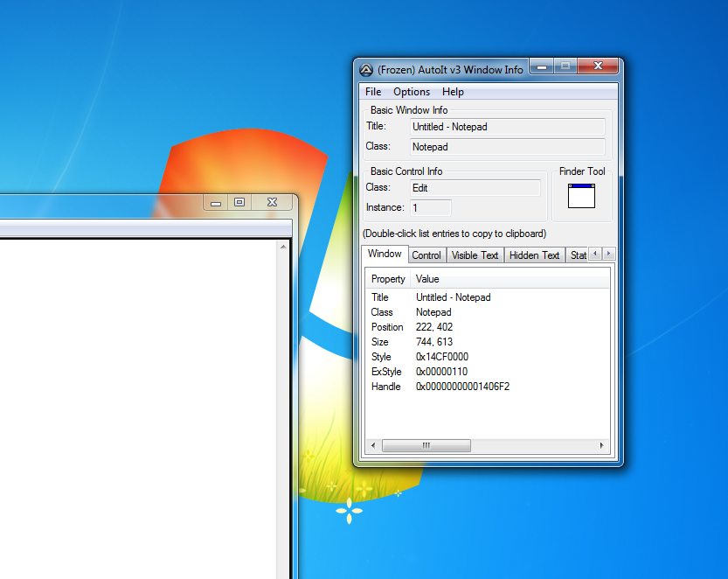Open the Help menu
Screen dimensions: 728x579
coord(453,92)
